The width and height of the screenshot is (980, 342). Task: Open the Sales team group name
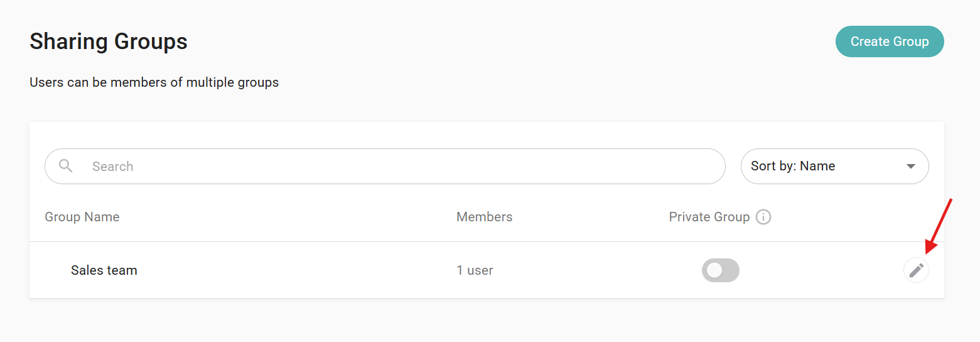104,270
